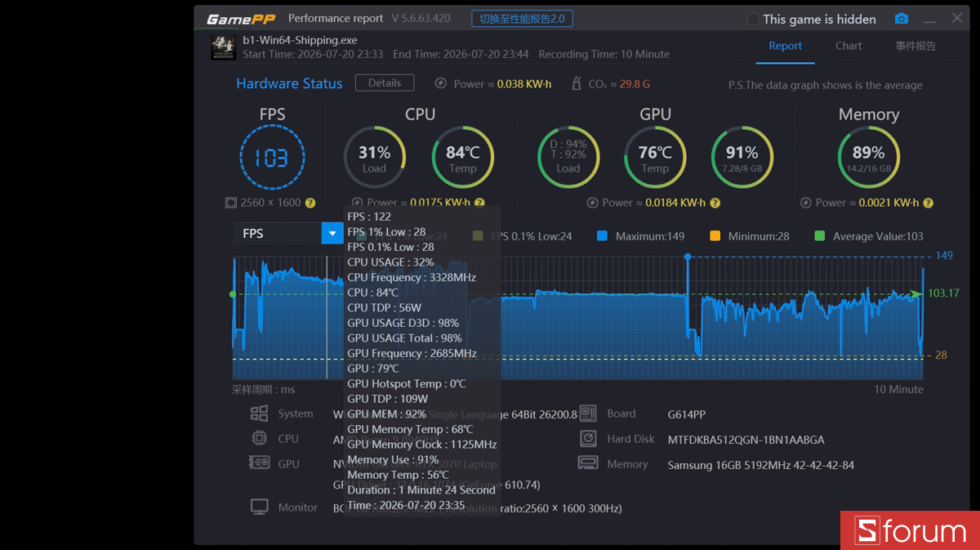980x550 pixels.
Task: Expand the FPS metric dropdown arrow
Action: pos(332,234)
